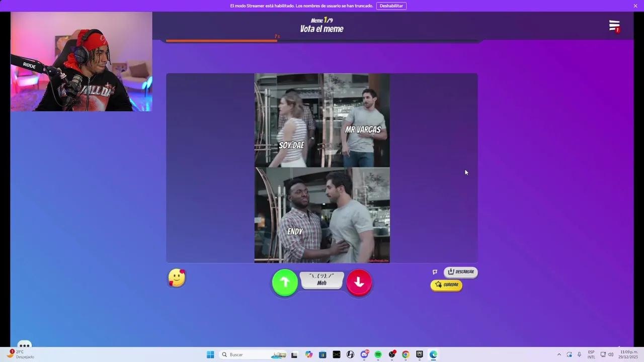The width and height of the screenshot is (644, 362).
Task: Click the sync status tray icon
Action: coord(569,354)
